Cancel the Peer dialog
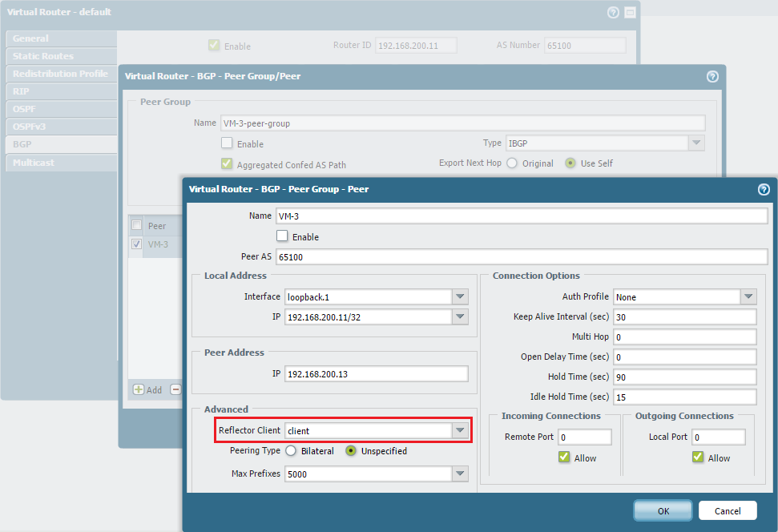 tap(728, 510)
